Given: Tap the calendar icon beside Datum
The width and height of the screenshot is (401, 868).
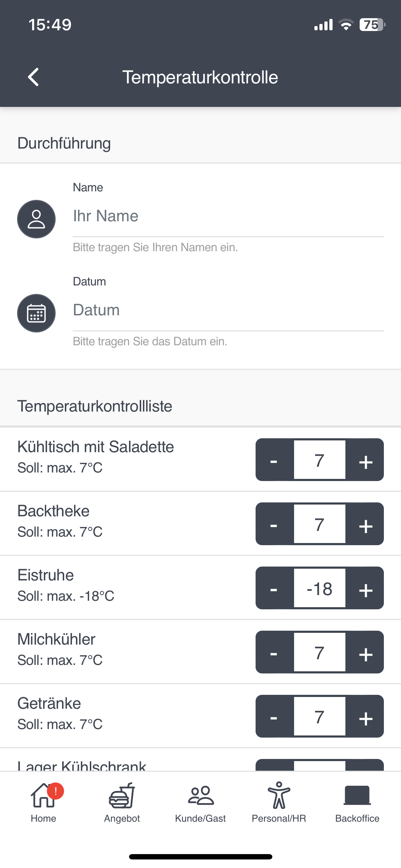Looking at the screenshot, I should (36, 313).
